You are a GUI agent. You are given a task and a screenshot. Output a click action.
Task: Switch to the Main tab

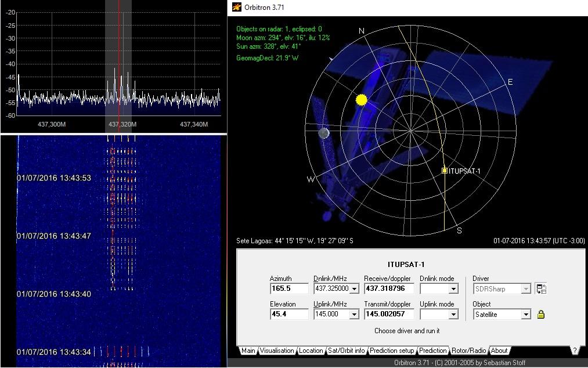[248, 351]
